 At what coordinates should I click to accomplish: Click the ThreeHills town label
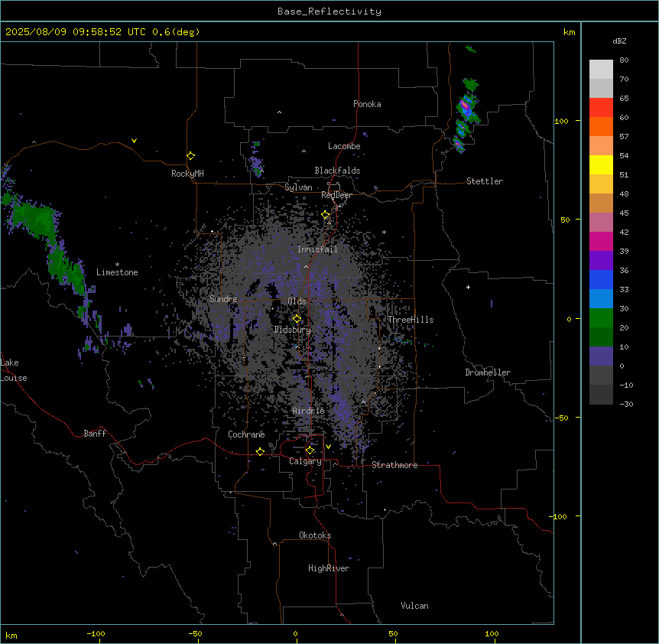[x=411, y=320]
